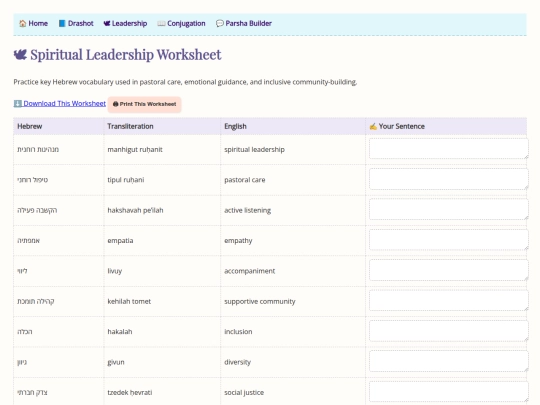Viewport: 540px width, 405px height.
Task: Go to the Drashot page
Action: coord(76,23)
